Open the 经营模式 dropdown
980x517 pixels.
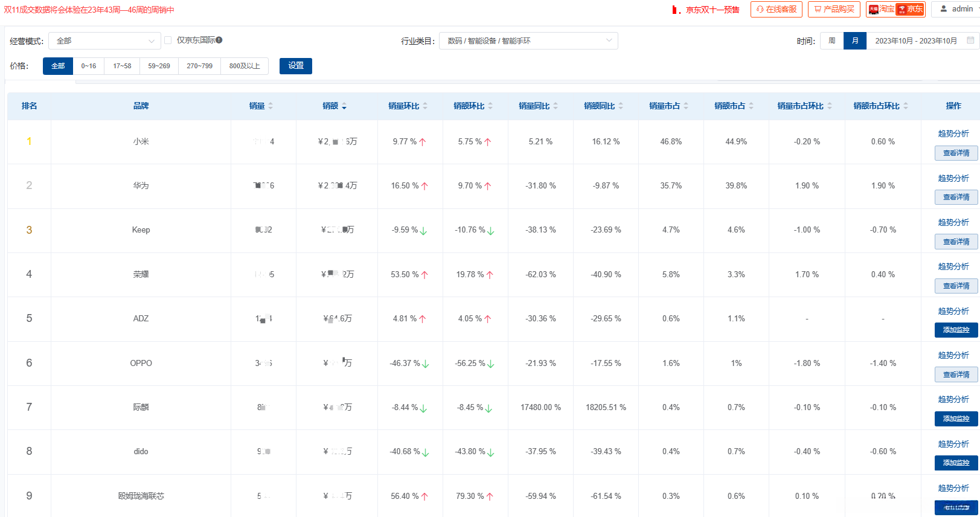coord(104,41)
